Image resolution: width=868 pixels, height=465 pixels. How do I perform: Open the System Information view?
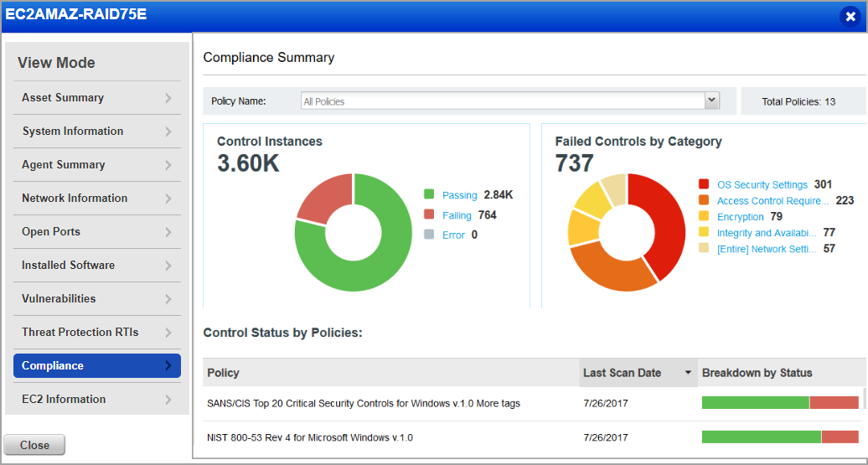point(97,132)
